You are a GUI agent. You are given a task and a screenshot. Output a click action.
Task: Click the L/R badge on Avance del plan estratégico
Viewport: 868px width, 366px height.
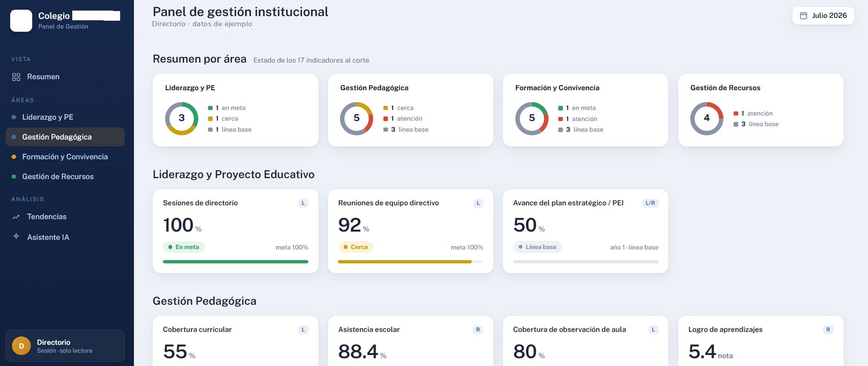coord(650,203)
